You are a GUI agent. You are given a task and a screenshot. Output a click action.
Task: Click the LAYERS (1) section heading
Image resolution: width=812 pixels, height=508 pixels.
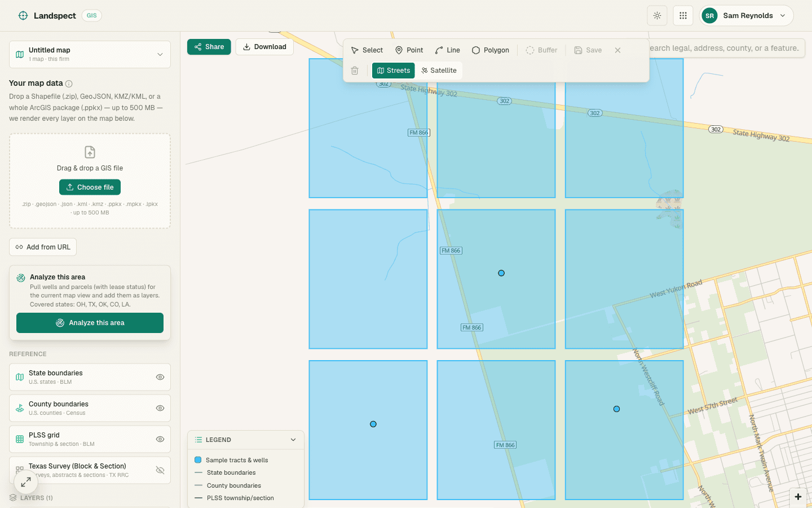point(37,498)
